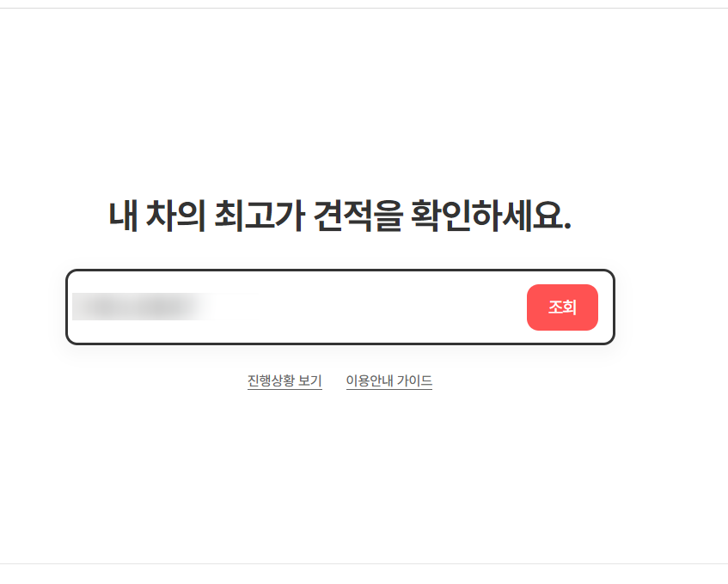This screenshot has height=584, width=728.
Task: Open the 진행상황 보기 link
Action: [x=284, y=380]
